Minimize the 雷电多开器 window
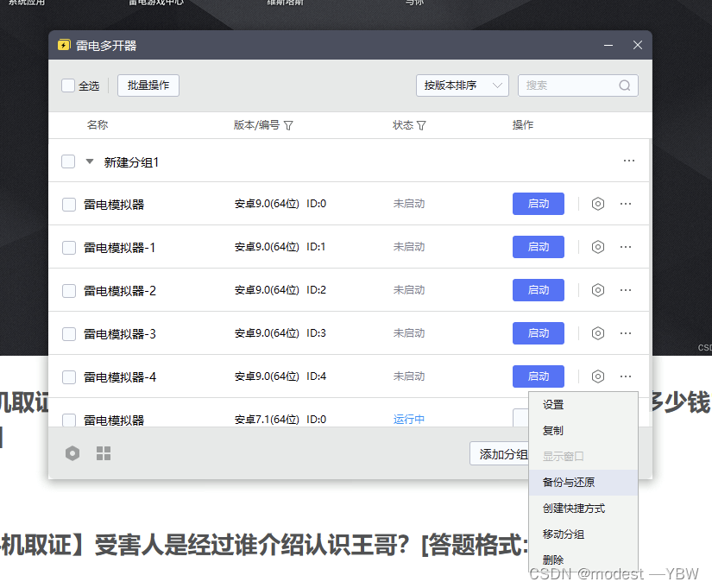The image size is (712, 588). (x=608, y=45)
